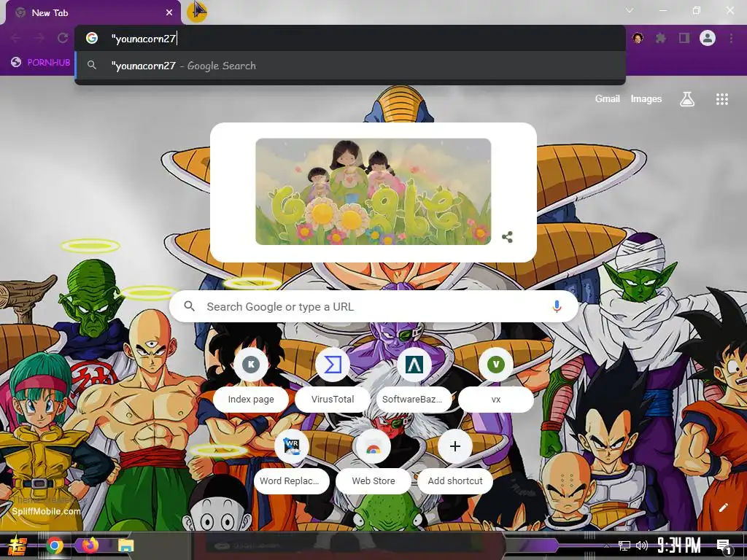This screenshot has width=747, height=560.
Task: Expand the tab search chevron
Action: click(x=630, y=10)
